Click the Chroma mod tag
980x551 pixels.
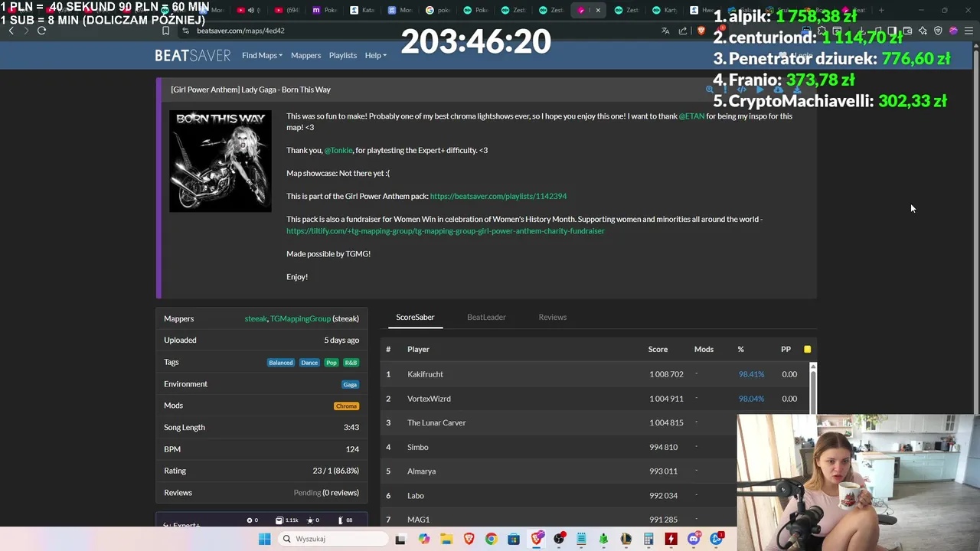[346, 406]
